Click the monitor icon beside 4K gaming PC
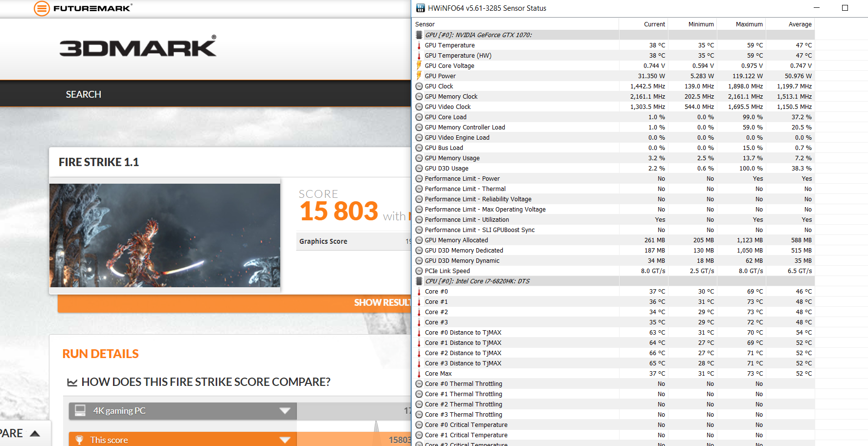Viewport: 868px width, 446px height. click(80, 410)
